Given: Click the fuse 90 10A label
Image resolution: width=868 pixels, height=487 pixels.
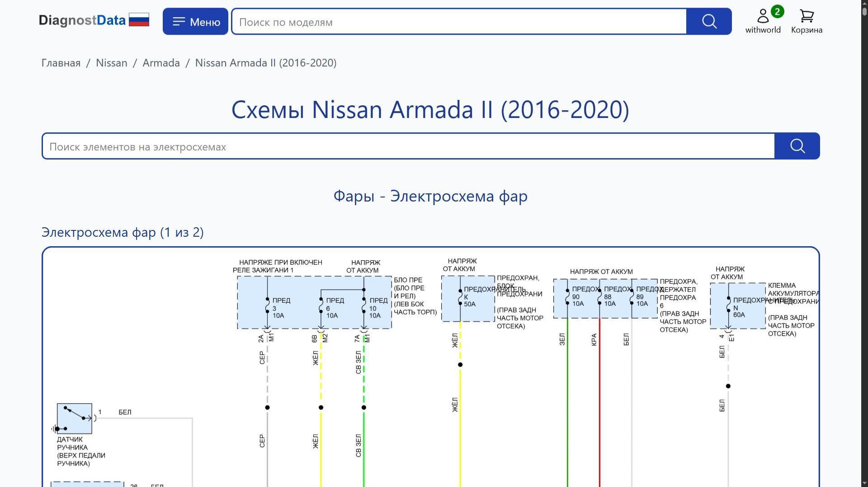Looking at the screenshot, I should coord(578,300).
